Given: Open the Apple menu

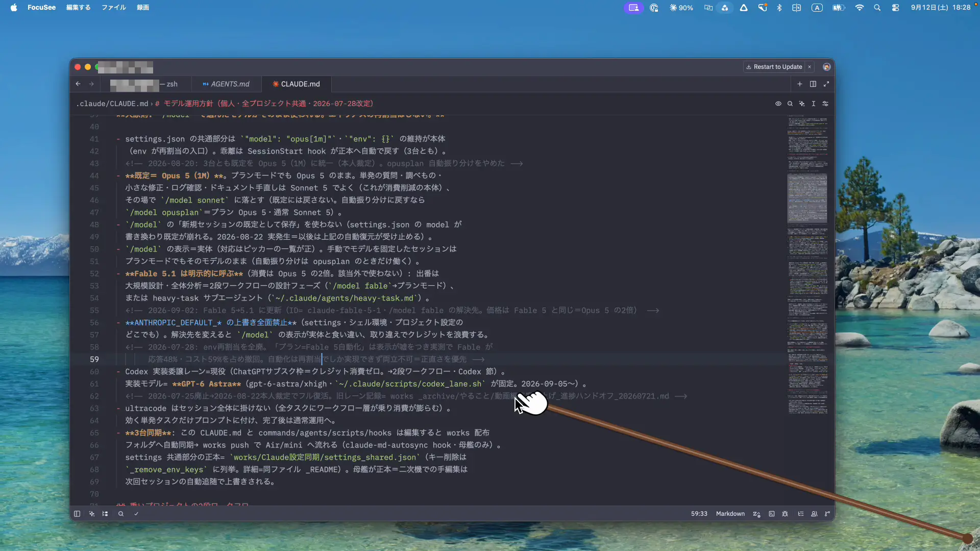Looking at the screenshot, I should click(x=14, y=8).
